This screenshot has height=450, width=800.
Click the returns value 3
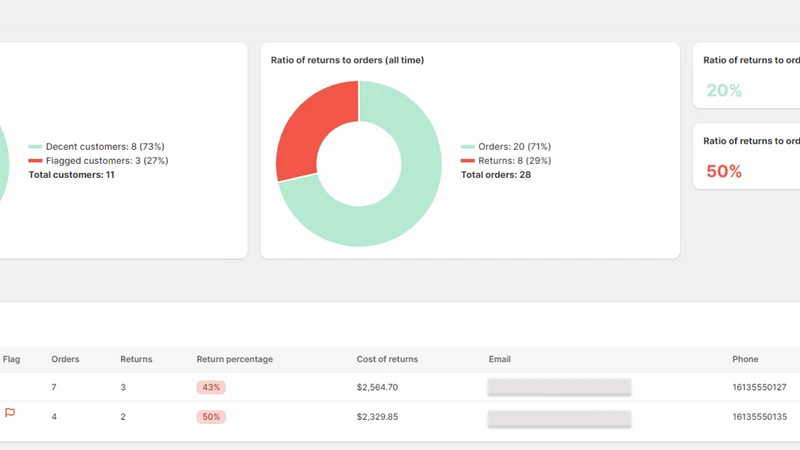(123, 387)
